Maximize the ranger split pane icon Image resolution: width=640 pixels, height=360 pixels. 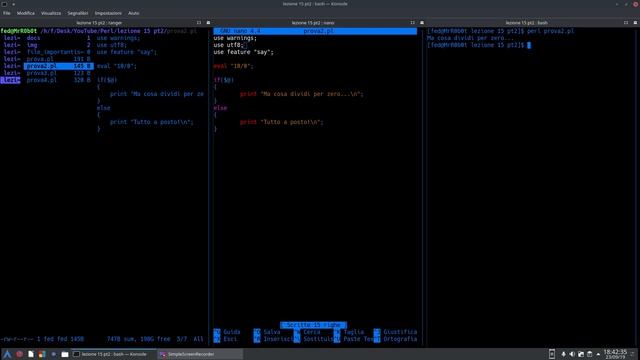[x=199, y=23]
